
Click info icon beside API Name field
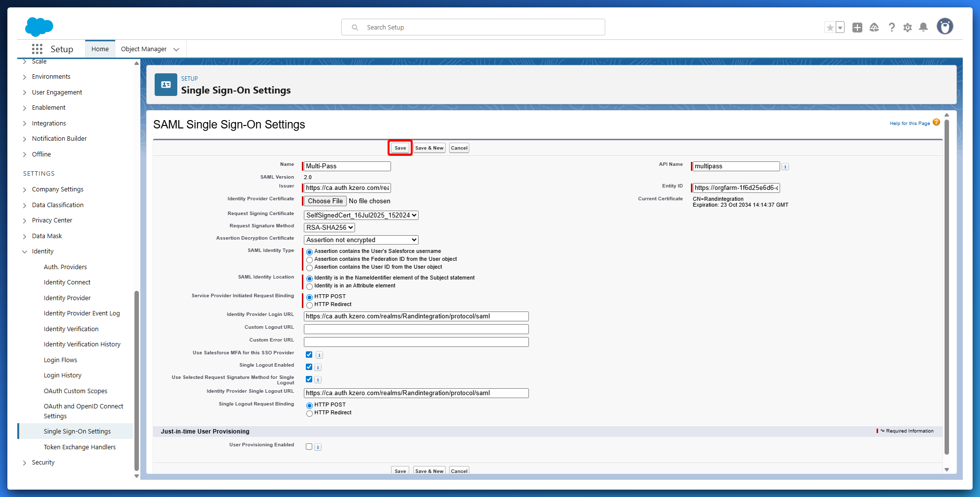coord(785,167)
